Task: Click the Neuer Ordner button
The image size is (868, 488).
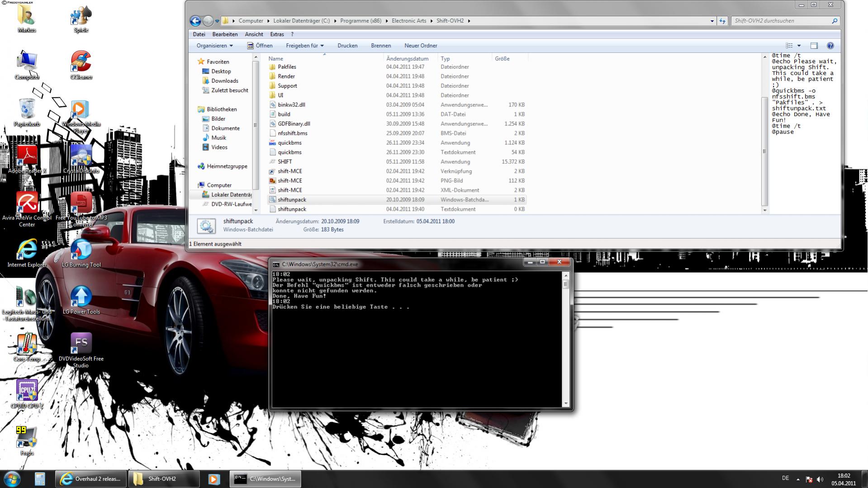Action: click(x=421, y=46)
